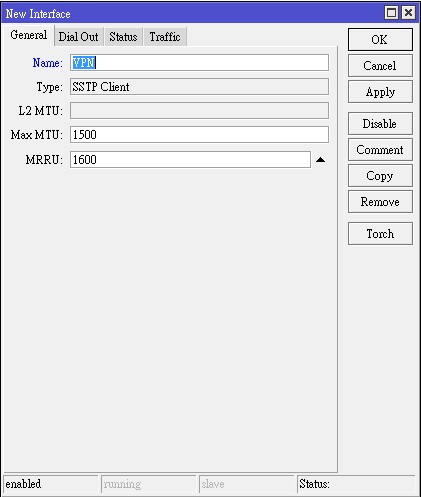Click the New Interface title text
Screen dimensions: 421x497
[x=38, y=14]
